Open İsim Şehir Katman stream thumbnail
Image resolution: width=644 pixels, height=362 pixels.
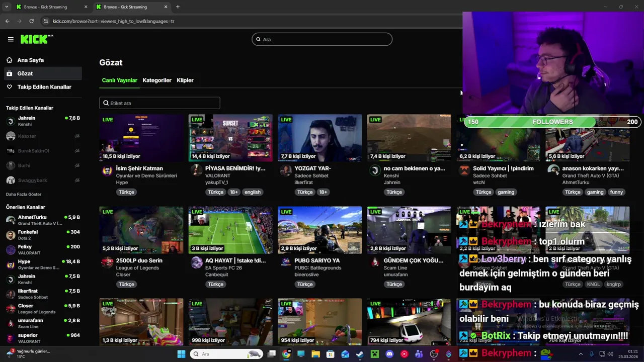point(141,138)
